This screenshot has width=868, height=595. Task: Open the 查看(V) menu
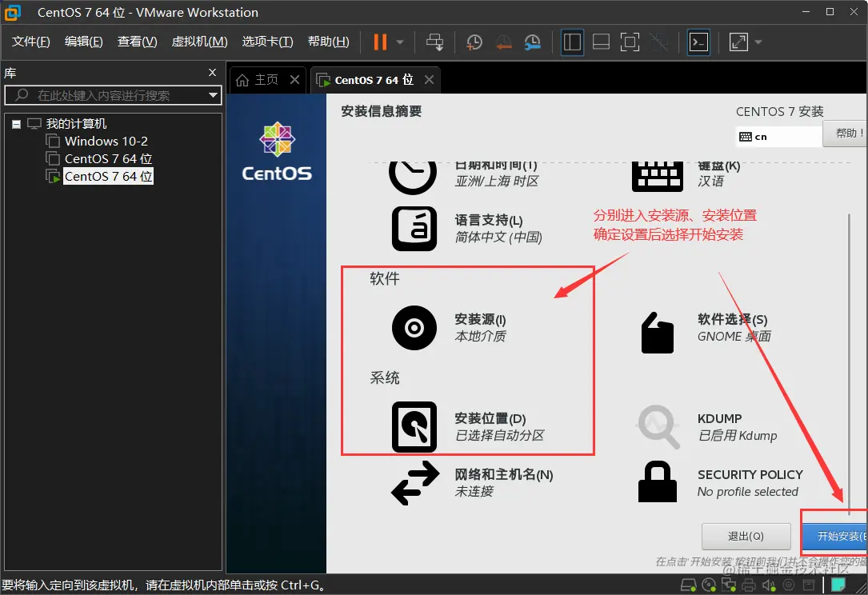[x=138, y=42]
